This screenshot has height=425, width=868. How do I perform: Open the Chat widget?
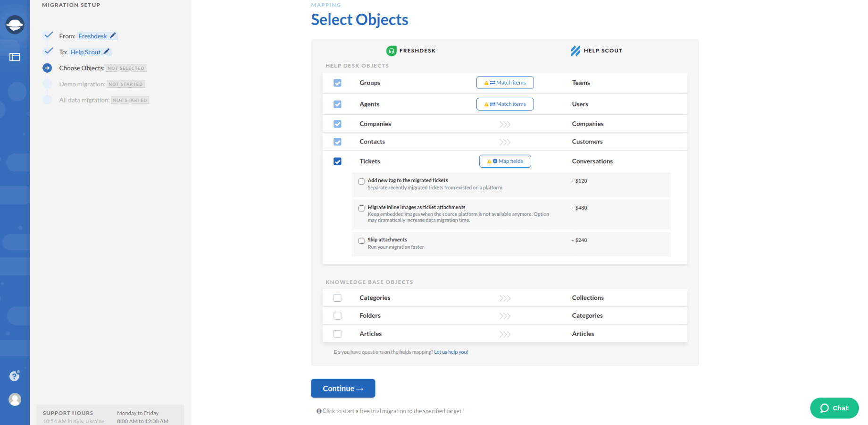[834, 408]
